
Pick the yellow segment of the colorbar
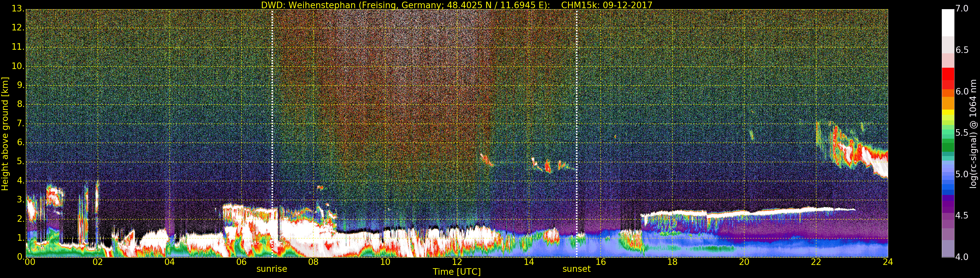(948, 112)
